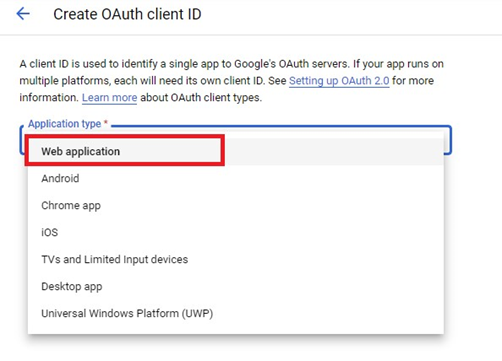The height and width of the screenshot is (361, 502).
Task: Pick Chrome app option
Action: point(236,206)
